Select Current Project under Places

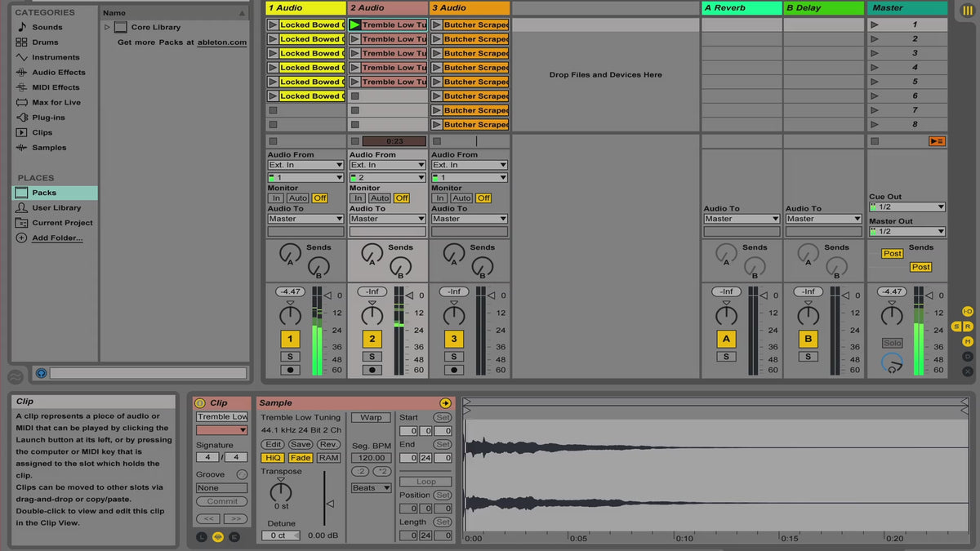(62, 223)
